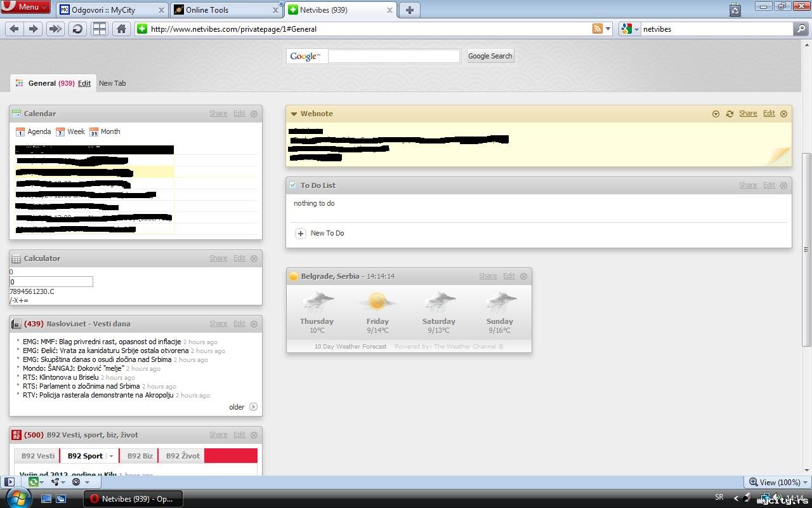The image size is (812, 508).
Task: Open the B92 Vesti tab
Action: (x=38, y=456)
